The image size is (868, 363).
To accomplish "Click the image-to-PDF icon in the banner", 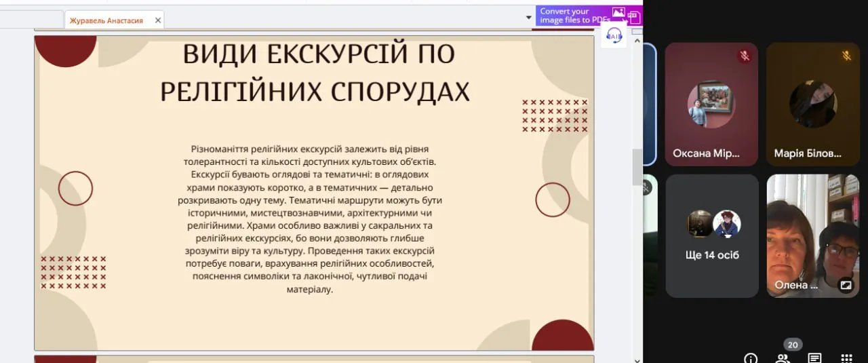I will coord(618,12).
